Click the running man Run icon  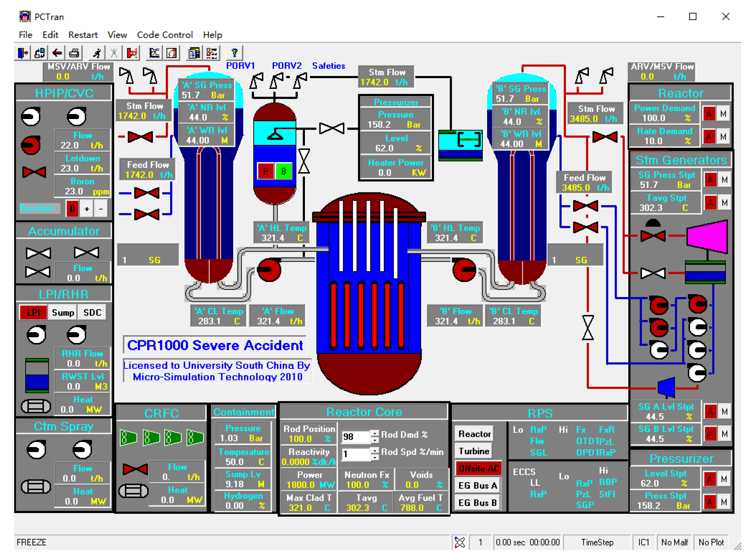tap(97, 53)
